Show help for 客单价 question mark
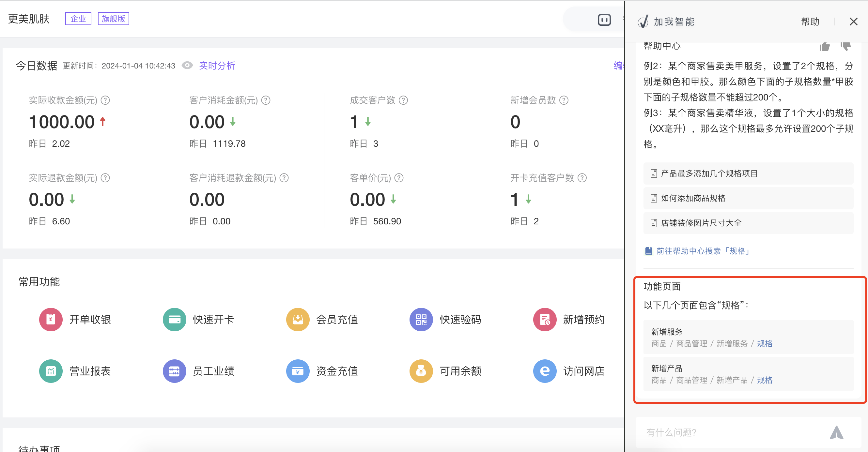Screen dimensions: 868x452 click(399, 177)
